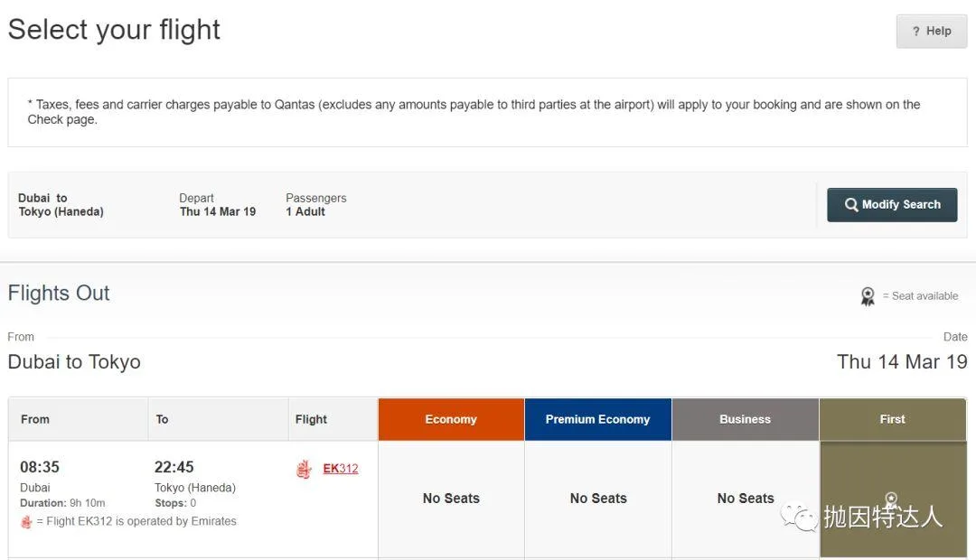Click the taxes and fees notice text
Image resolution: width=976 pixels, height=560 pixels.
474,112
